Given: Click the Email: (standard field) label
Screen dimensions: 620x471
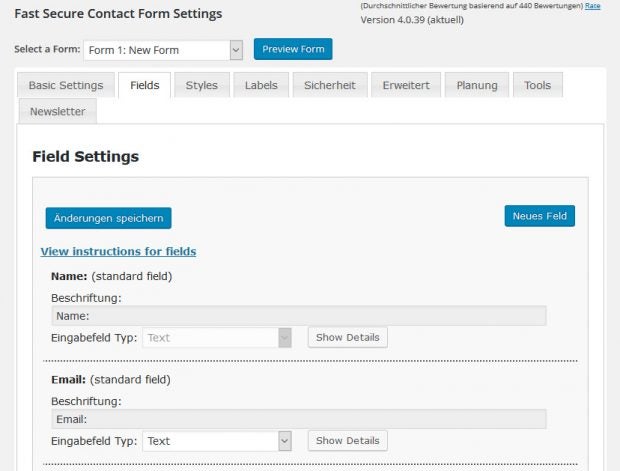Looking at the screenshot, I should (x=111, y=380).
